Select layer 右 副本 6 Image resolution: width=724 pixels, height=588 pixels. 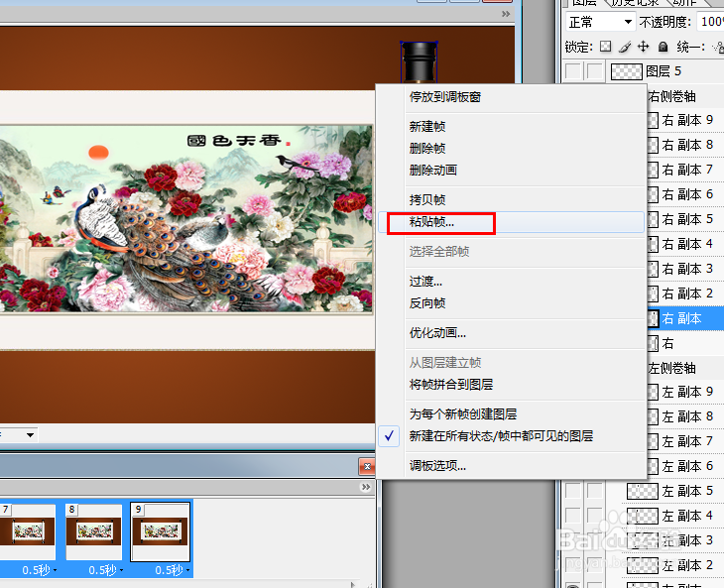pyautogui.click(x=687, y=194)
